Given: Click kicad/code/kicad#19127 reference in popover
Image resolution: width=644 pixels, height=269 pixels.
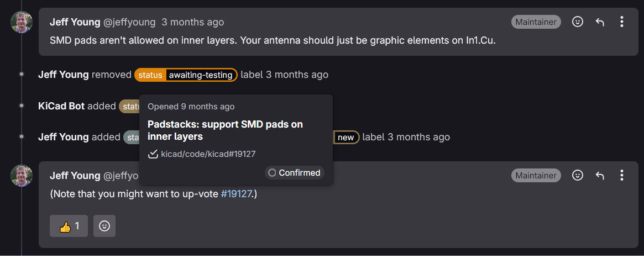Looking at the screenshot, I should pyautogui.click(x=208, y=154).
